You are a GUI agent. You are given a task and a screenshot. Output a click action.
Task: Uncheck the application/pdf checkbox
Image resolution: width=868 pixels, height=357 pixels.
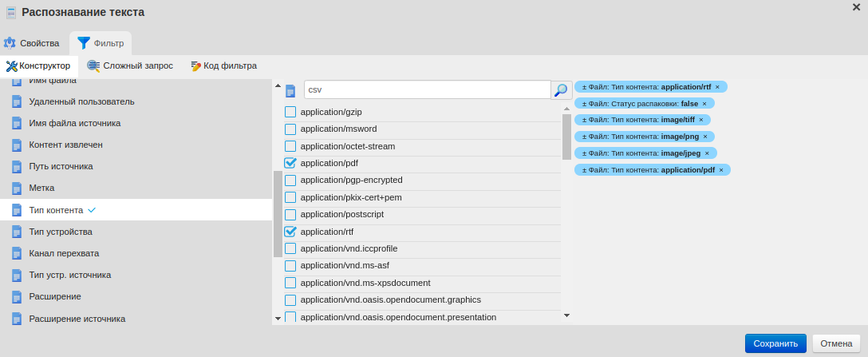290,163
